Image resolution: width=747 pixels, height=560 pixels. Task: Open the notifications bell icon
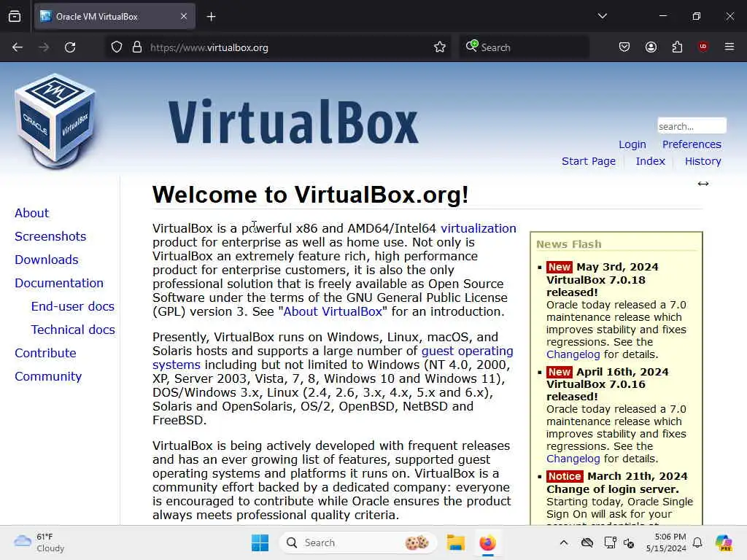[697, 542]
